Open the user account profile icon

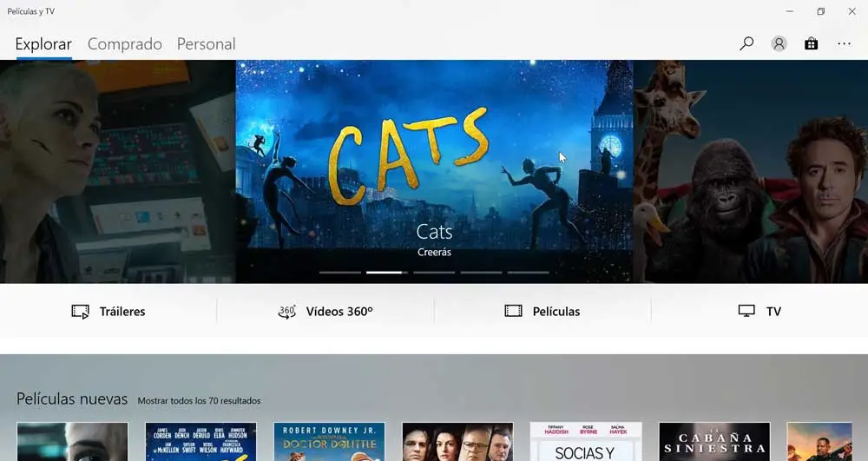tap(779, 43)
